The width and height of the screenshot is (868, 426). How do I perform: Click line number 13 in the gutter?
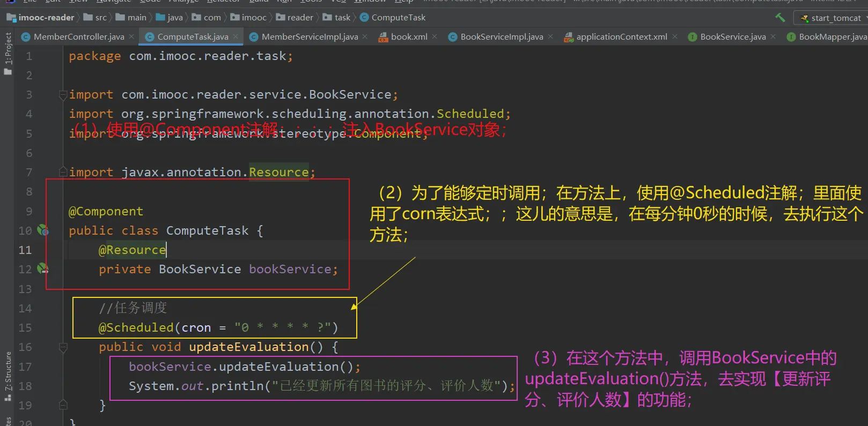[25, 289]
